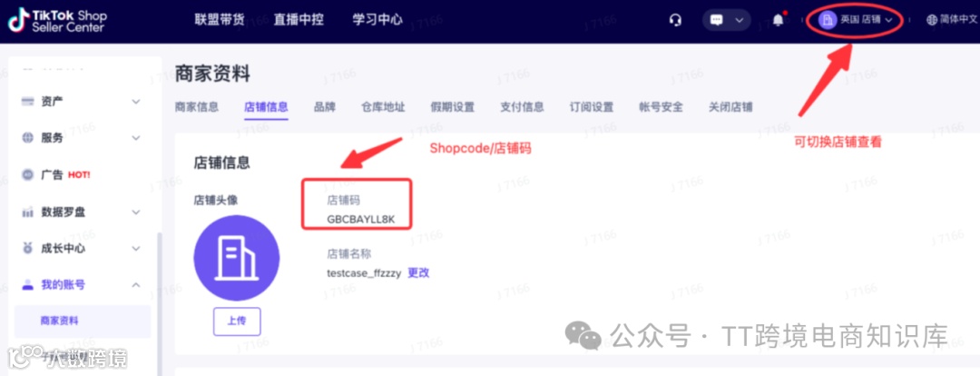Switch to the 仓库地址 tab
Image resolution: width=980 pixels, height=376 pixels.
pyautogui.click(x=383, y=107)
